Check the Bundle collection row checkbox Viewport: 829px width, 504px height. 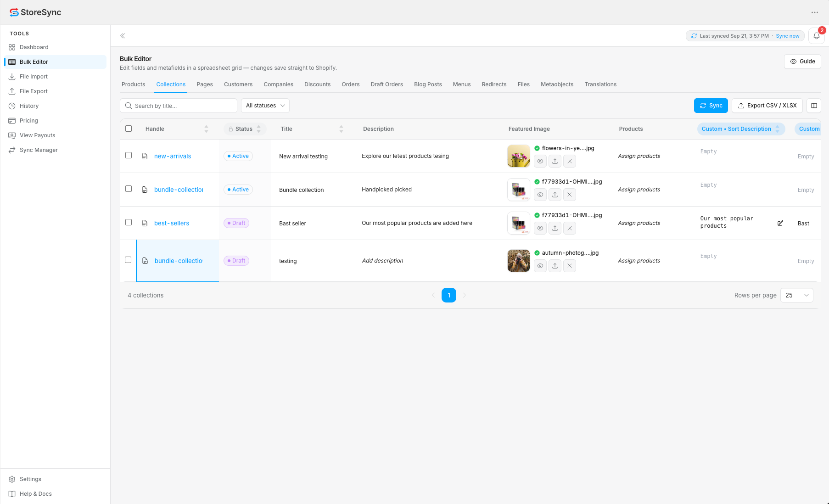(129, 189)
